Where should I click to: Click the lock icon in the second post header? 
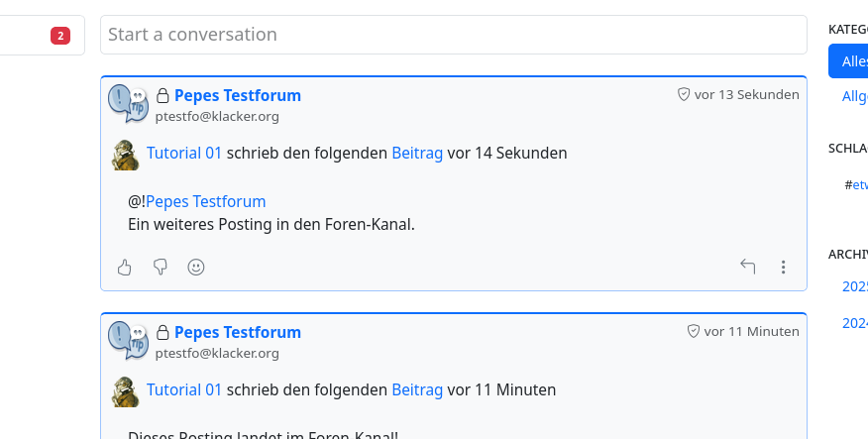click(x=163, y=333)
